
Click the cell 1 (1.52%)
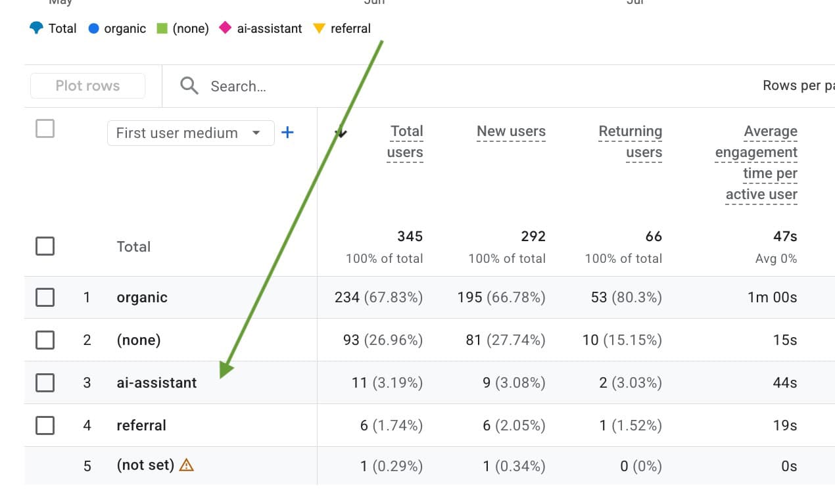coord(631,425)
